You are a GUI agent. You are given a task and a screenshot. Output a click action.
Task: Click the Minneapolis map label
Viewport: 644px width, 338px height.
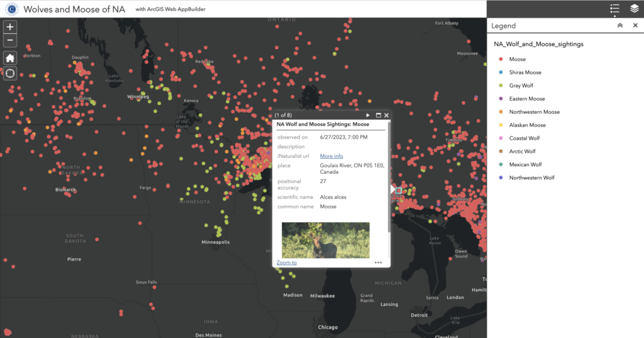click(x=216, y=242)
